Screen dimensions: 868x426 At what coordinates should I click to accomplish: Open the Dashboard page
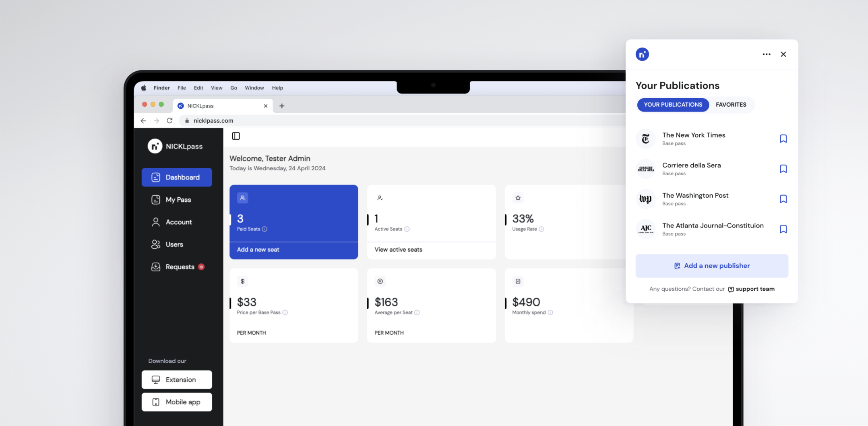(x=177, y=177)
